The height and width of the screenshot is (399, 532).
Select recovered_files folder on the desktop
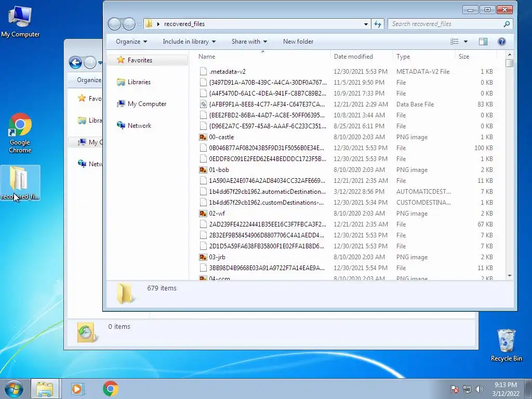[x=20, y=182]
